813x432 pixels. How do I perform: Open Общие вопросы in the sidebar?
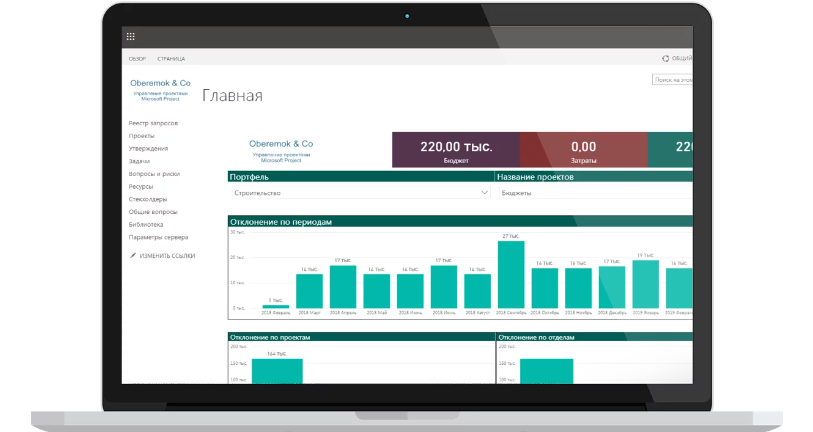(x=153, y=212)
